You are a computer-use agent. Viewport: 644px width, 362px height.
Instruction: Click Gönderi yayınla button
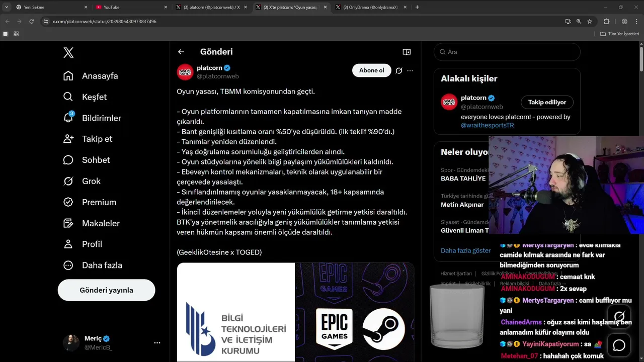[x=106, y=290]
